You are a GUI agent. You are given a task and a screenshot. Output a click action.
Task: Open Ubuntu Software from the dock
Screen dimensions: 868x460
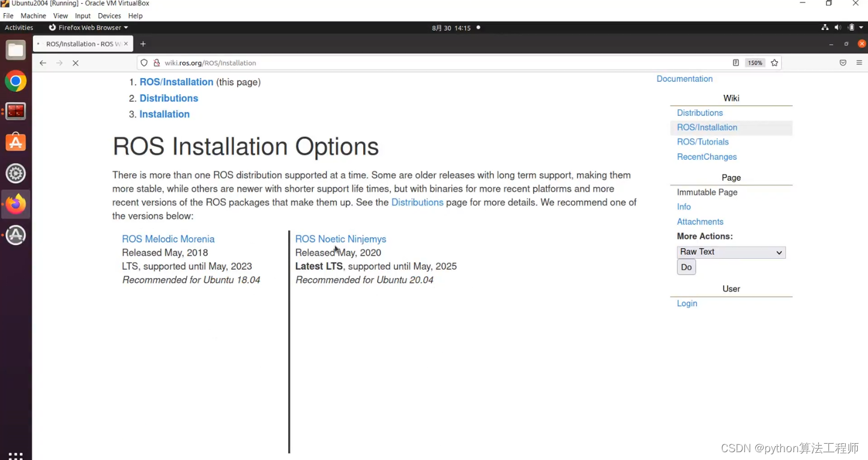[16, 142]
